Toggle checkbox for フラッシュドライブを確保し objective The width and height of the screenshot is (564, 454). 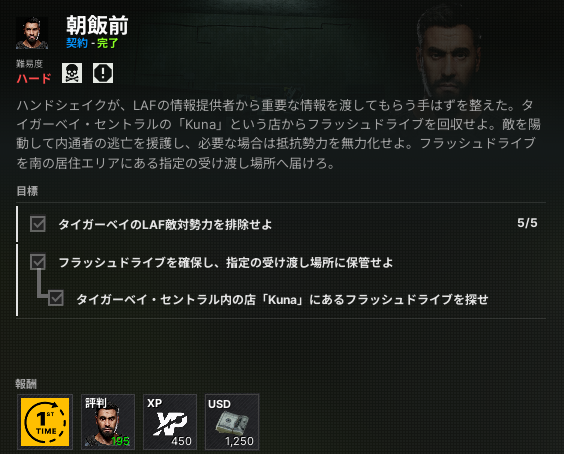(38, 262)
